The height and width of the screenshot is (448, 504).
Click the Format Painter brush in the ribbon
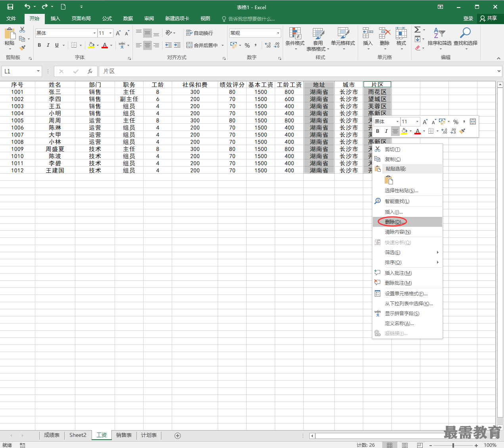point(22,48)
